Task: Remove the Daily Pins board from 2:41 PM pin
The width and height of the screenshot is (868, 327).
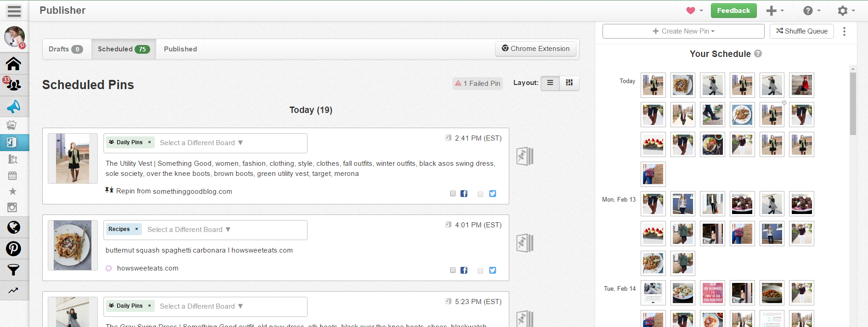Action: click(149, 142)
